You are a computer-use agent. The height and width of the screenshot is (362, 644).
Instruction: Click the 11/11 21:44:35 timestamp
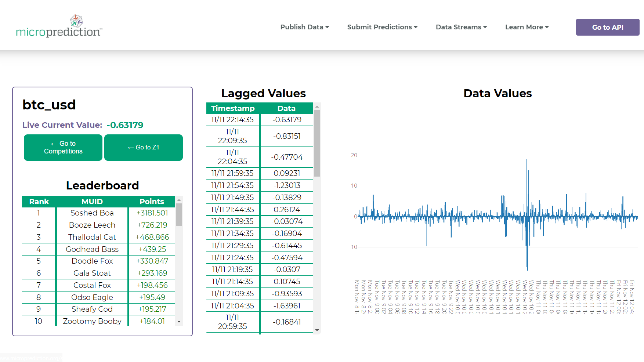click(232, 210)
